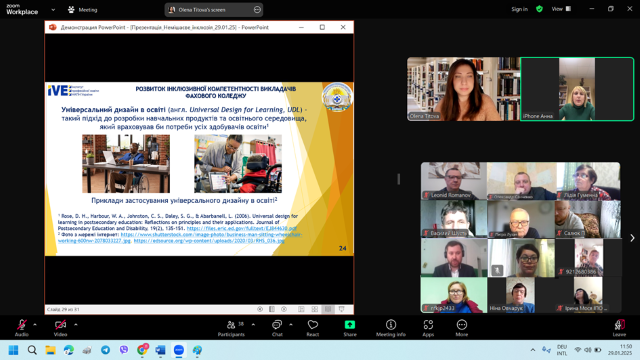Expand audio options arrow next to Audio
Image resolution: width=640 pixels, height=360 pixels.
pos(35,325)
